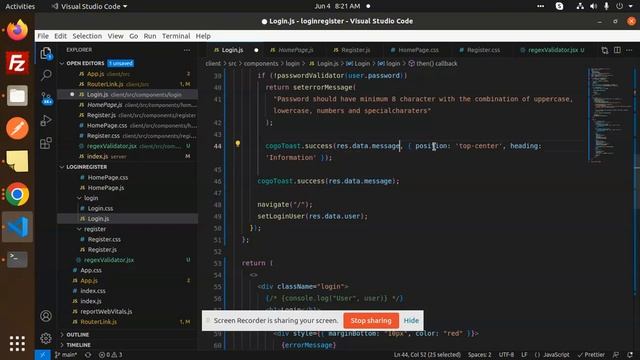640x360 pixels.
Task: Open the Search view in activity bar
Action: (46, 75)
